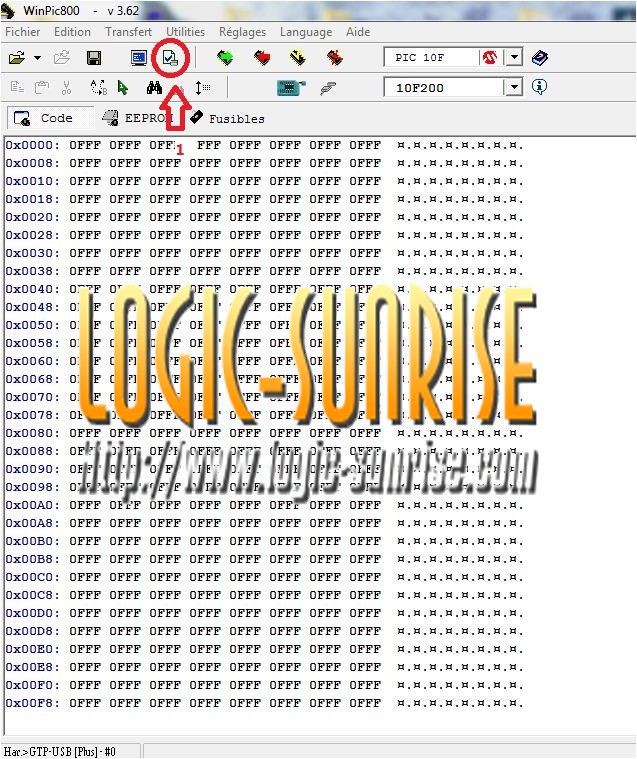Screen dimensions: 637x759
Task: Open find with the binoculars icon
Action: pos(154,88)
